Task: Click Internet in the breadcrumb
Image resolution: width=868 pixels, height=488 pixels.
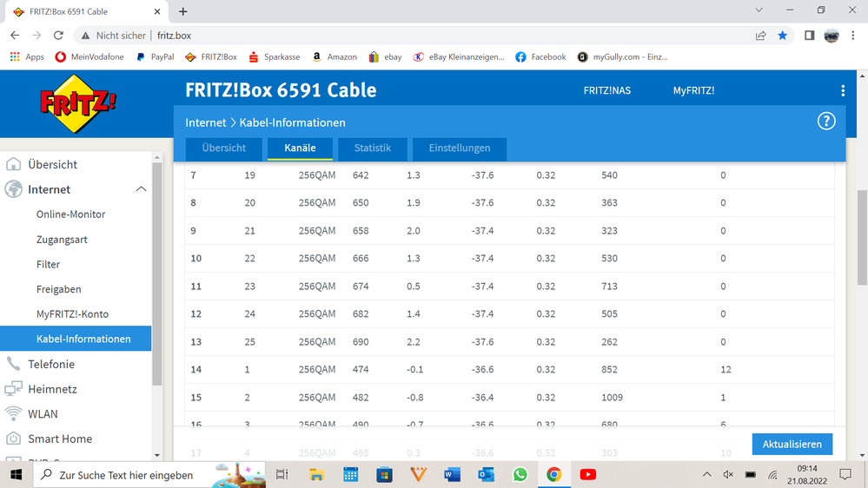Action: tap(205, 122)
